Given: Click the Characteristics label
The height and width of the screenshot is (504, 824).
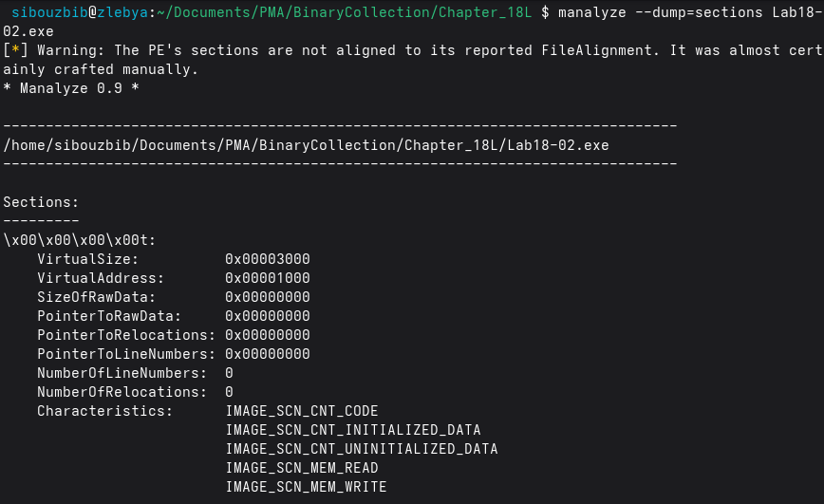Looking at the screenshot, I should click(105, 411).
